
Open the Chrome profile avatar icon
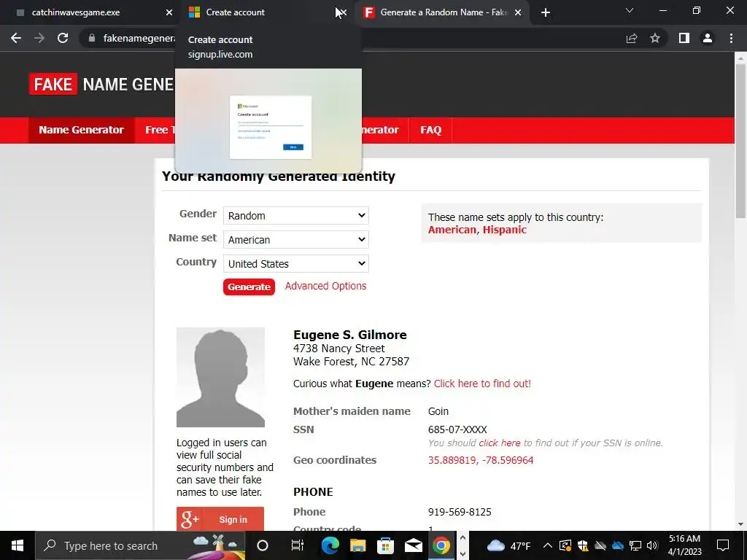coord(708,38)
